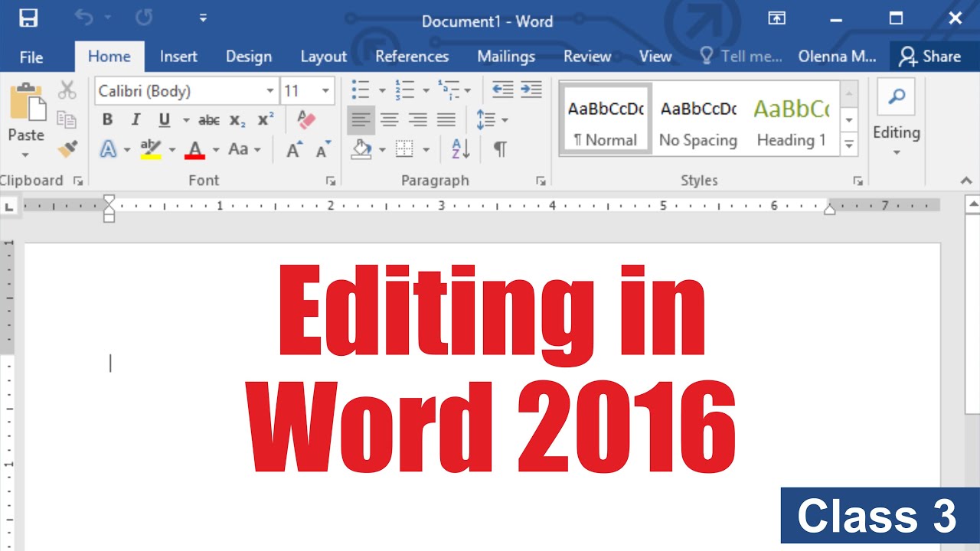Open the References tab
980x551 pixels.
[x=412, y=57]
